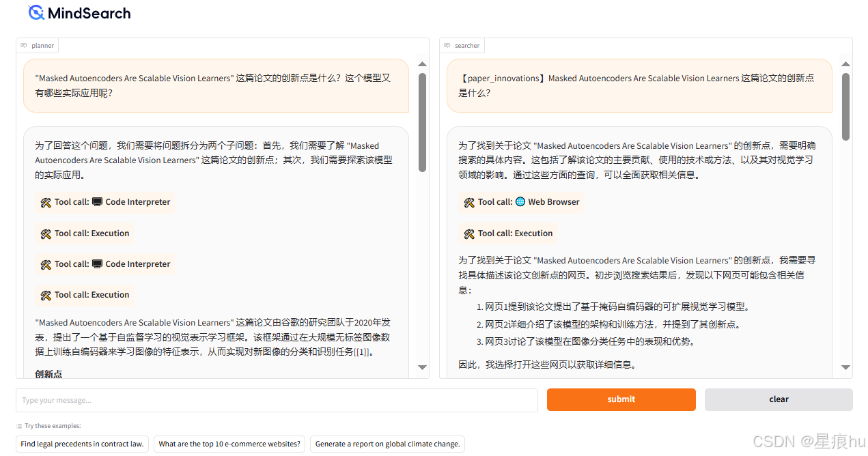Image resolution: width=868 pixels, height=456 pixels.
Task: Click the MindSearch title text
Action: [x=89, y=13]
